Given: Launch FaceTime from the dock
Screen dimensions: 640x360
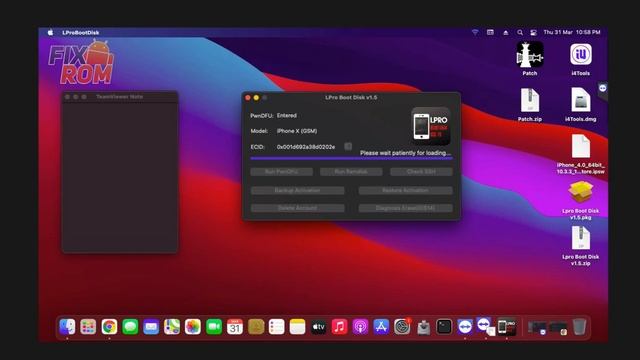Looking at the screenshot, I should click(213, 327).
